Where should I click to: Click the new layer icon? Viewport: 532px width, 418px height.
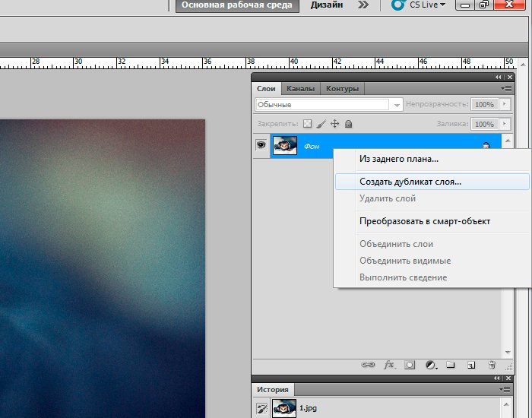[471, 365]
